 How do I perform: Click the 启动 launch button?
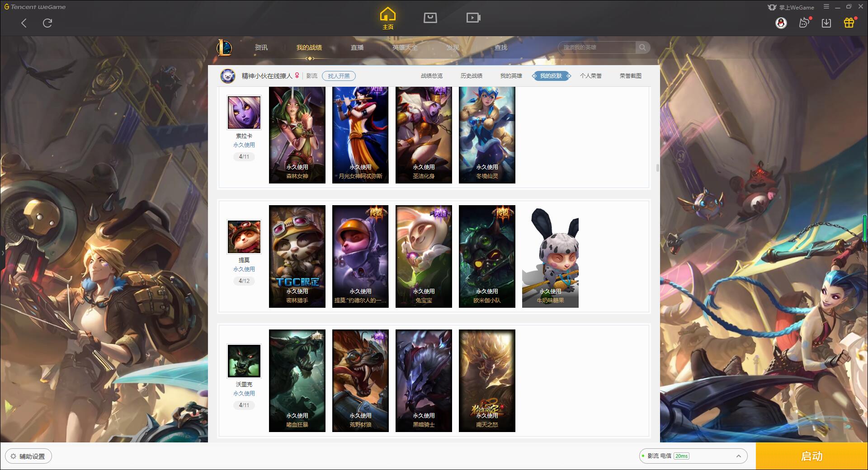click(x=811, y=456)
